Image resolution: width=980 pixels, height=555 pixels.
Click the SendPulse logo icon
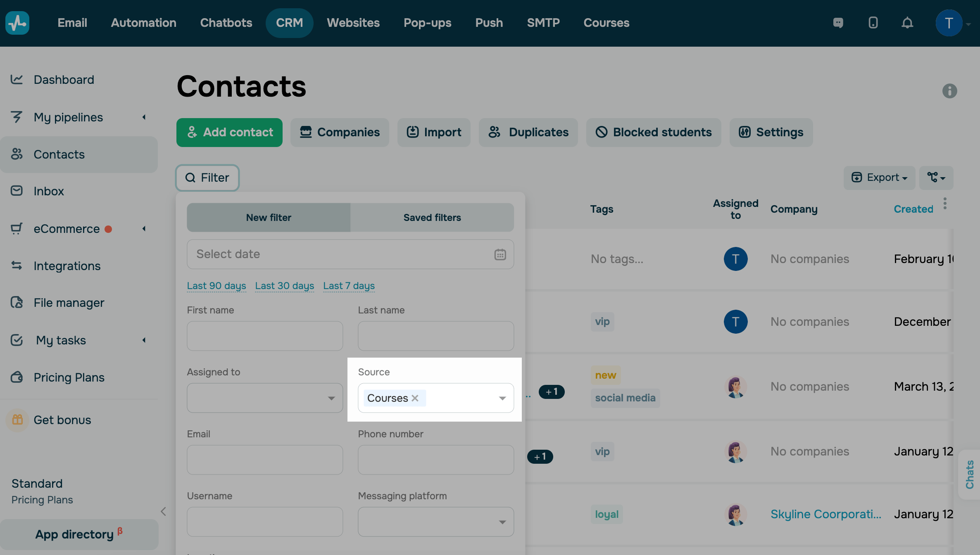pos(17,23)
